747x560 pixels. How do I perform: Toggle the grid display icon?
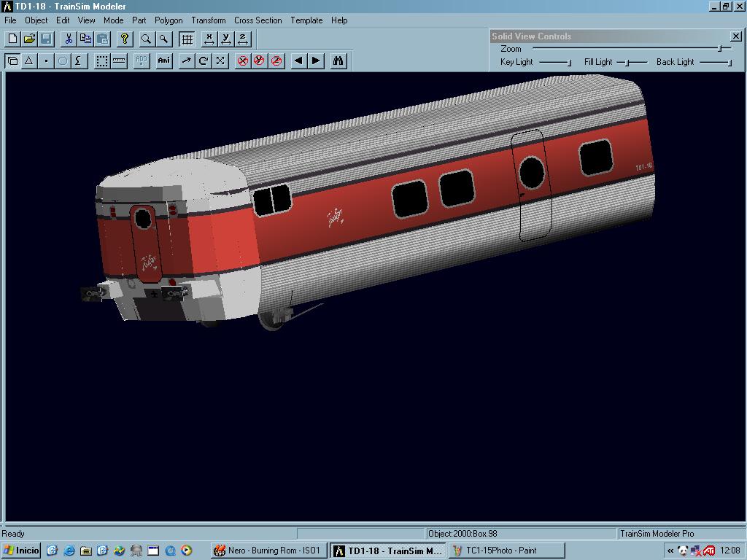(187, 39)
